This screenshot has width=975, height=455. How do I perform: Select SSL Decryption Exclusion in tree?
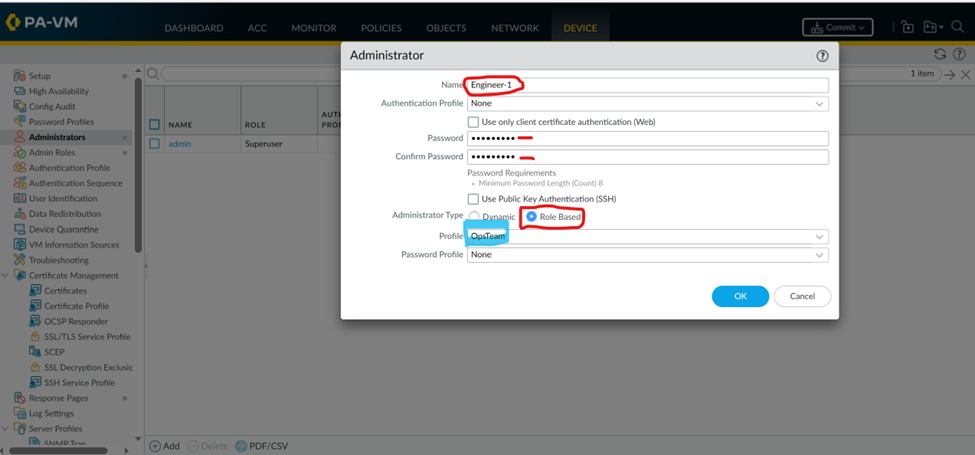pos(88,367)
